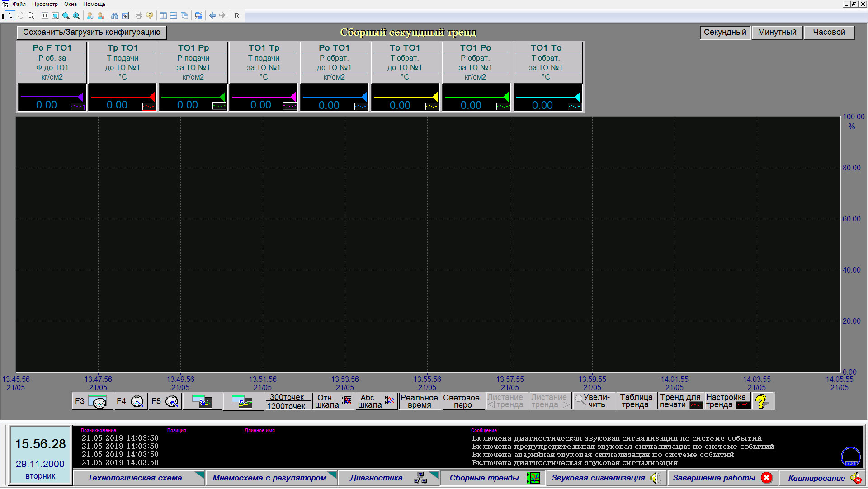Open Таблица тренда
Image resolution: width=868 pixels, height=489 pixels.
(636, 401)
